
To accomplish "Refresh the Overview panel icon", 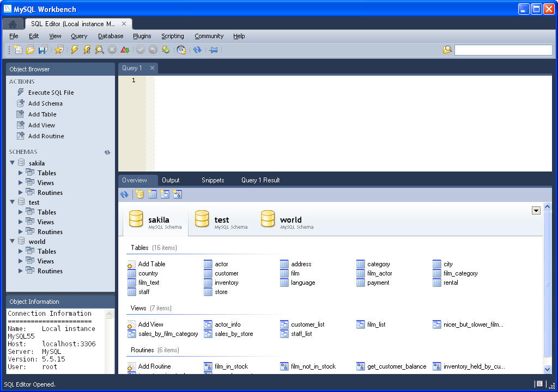I will 124,194.
